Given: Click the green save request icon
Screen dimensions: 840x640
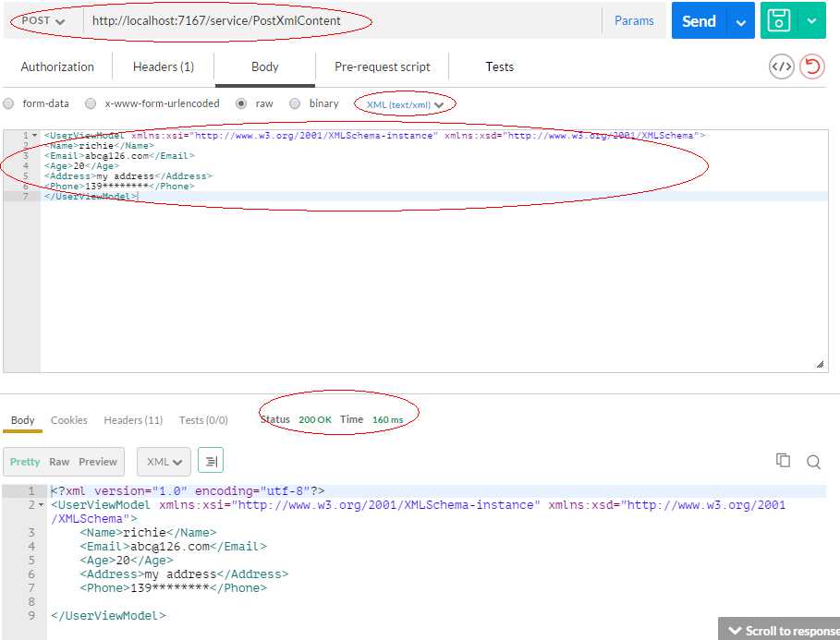Looking at the screenshot, I should (779, 21).
